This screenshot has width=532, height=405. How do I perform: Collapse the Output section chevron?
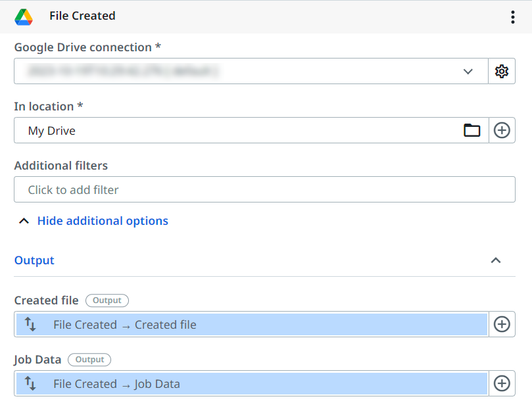(496, 260)
